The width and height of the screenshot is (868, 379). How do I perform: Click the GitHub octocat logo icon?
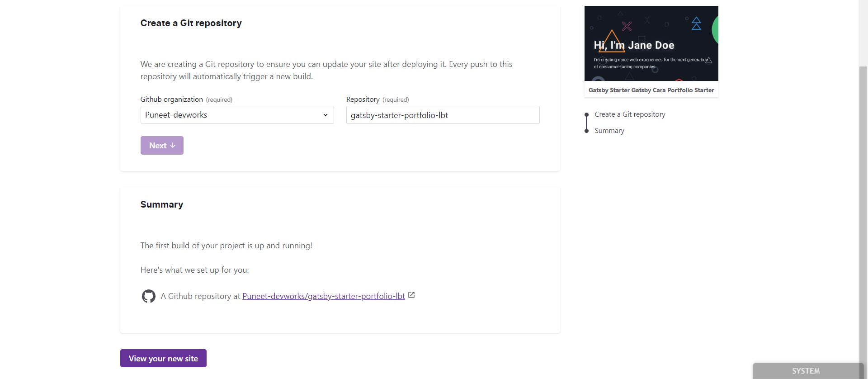point(149,296)
